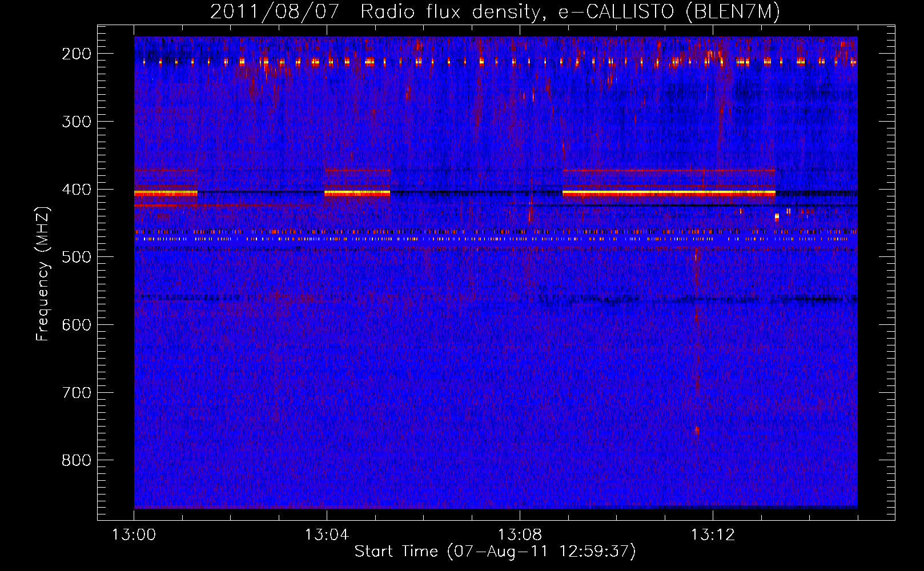Viewport: 924px width, 571px height.
Task: Click the 13:00 time tick label
Action: point(134,535)
